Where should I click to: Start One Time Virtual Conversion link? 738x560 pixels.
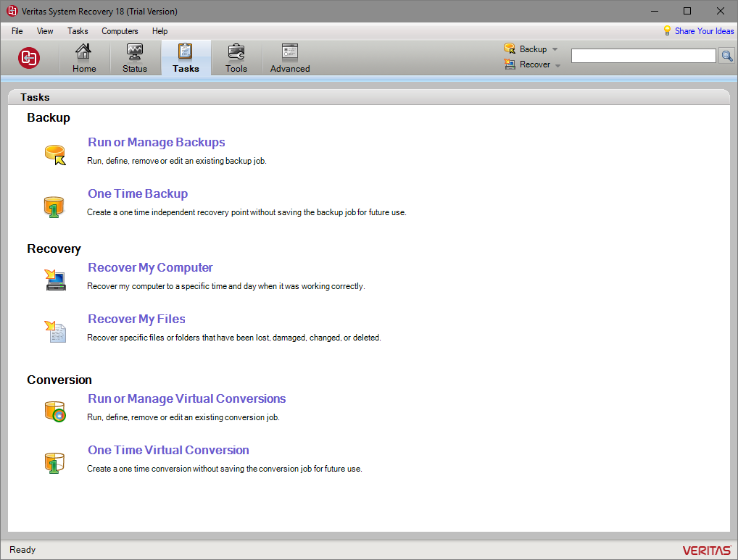(x=168, y=450)
